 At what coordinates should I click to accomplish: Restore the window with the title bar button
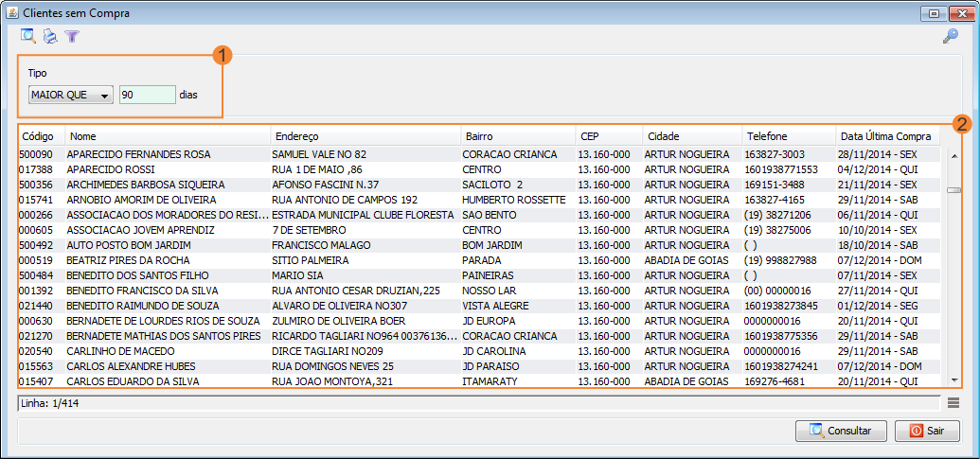(x=935, y=13)
